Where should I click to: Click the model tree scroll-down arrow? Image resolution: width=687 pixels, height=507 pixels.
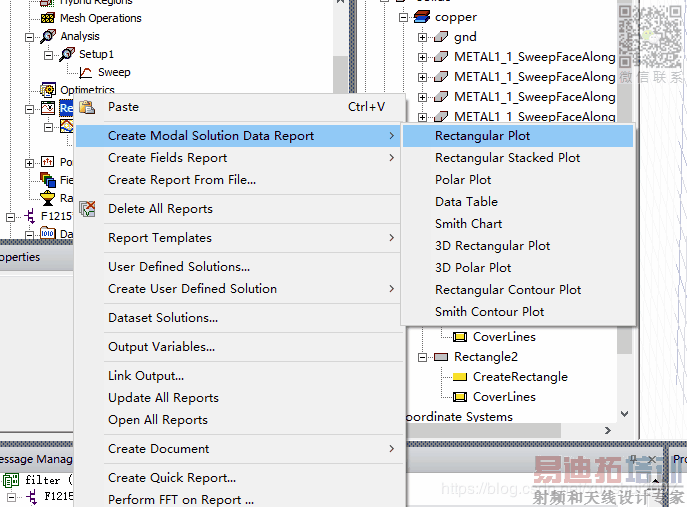click(625, 414)
